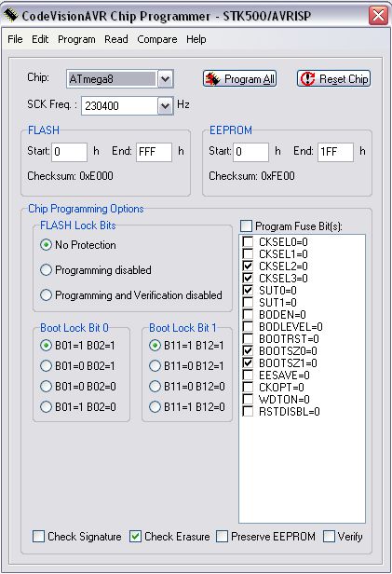This screenshot has width=392, height=574.
Task: Open the SCK Freq dropdown arrow
Action: pyautogui.click(x=166, y=106)
